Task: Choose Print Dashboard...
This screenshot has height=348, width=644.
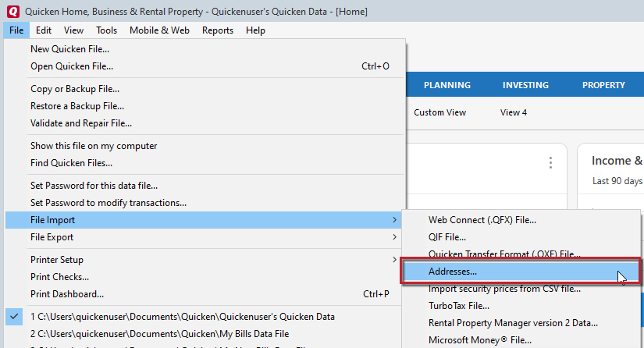Action: click(x=205, y=294)
